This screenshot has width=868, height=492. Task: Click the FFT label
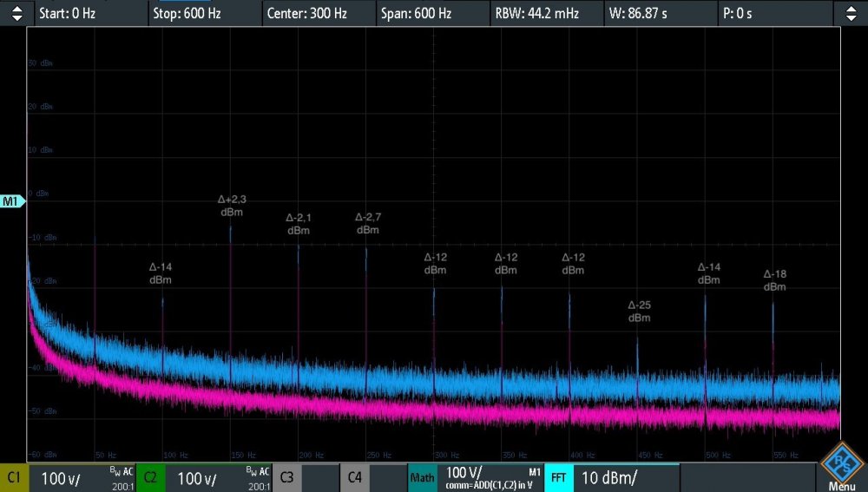(x=558, y=478)
